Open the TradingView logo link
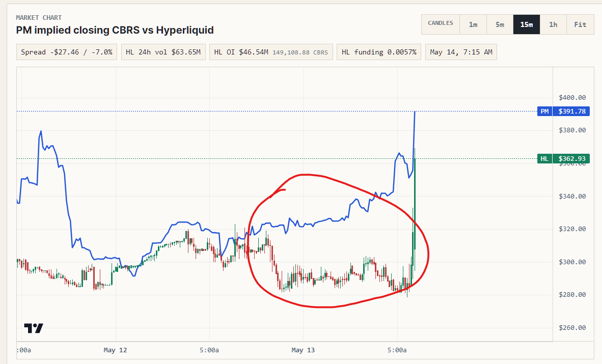602x364 pixels. pyautogui.click(x=34, y=328)
